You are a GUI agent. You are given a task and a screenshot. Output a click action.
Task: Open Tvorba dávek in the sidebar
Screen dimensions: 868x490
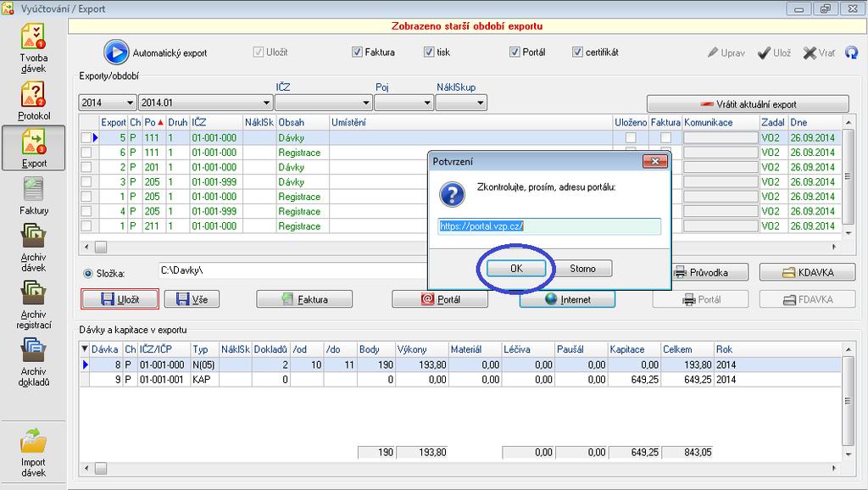point(33,48)
